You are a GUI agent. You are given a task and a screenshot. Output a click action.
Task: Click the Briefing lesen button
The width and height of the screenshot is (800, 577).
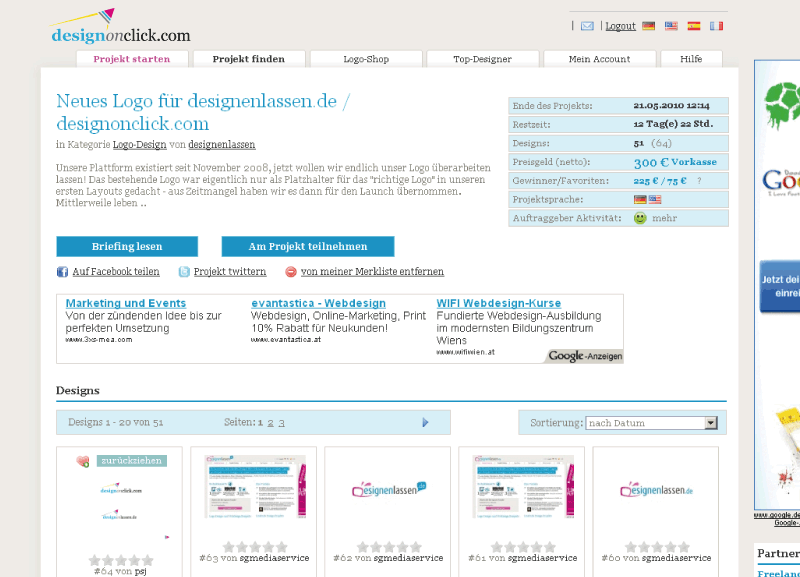click(x=127, y=246)
